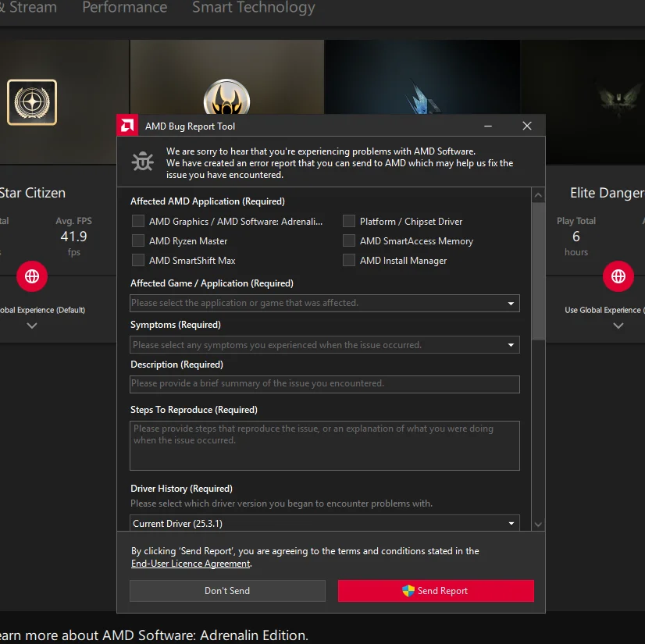Click the scrollbar up arrow in the form
The image size is (645, 644).
click(x=538, y=195)
